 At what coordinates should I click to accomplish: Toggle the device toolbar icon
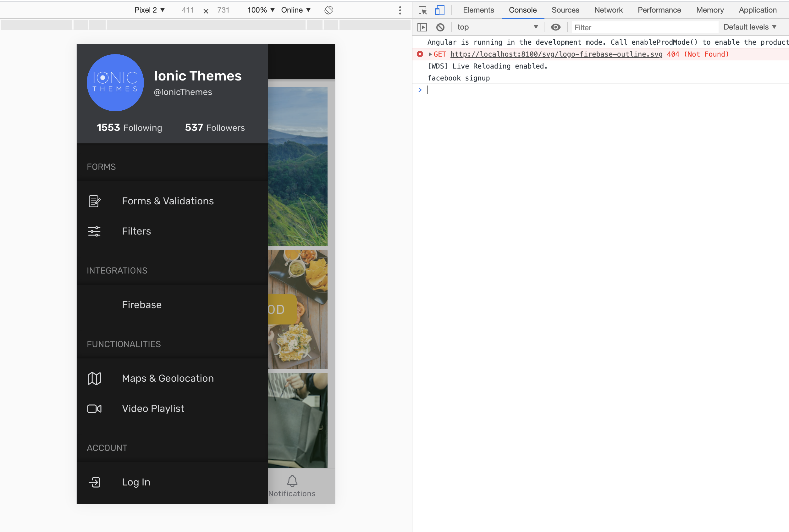pos(440,10)
